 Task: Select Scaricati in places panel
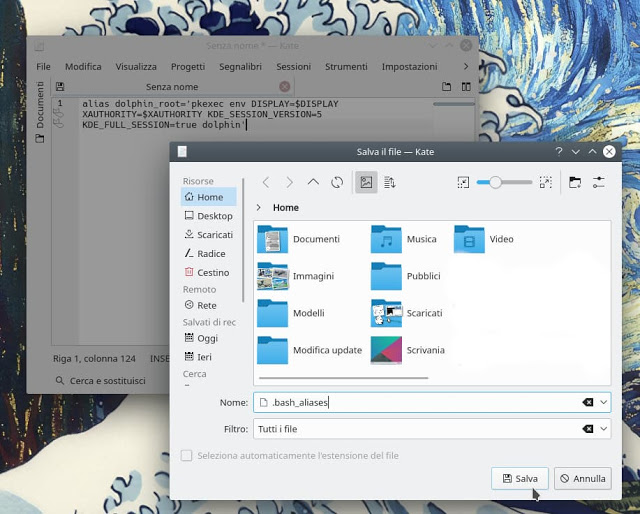[209, 234]
